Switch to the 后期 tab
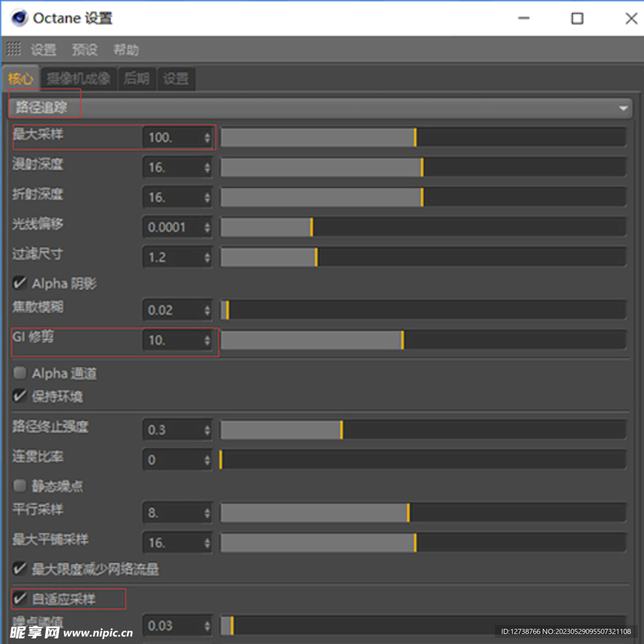Viewport: 644px width, 644px height. tap(136, 79)
